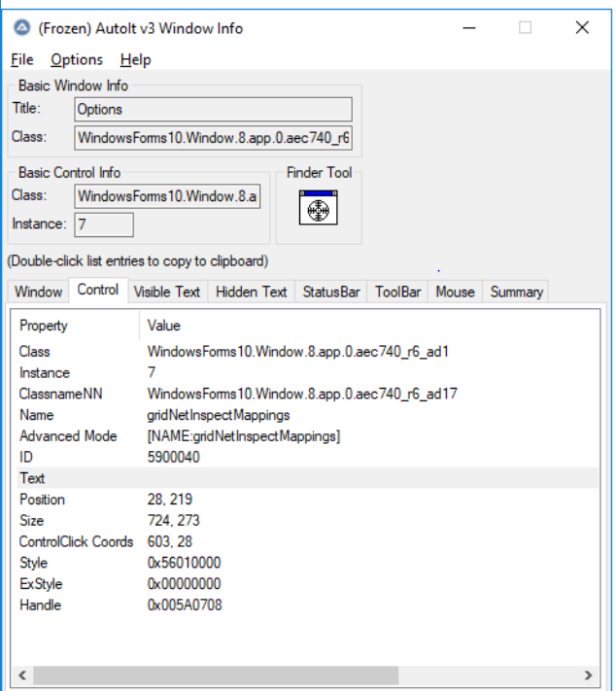Select the Name row gridNetInspectMappings

(x=307, y=415)
